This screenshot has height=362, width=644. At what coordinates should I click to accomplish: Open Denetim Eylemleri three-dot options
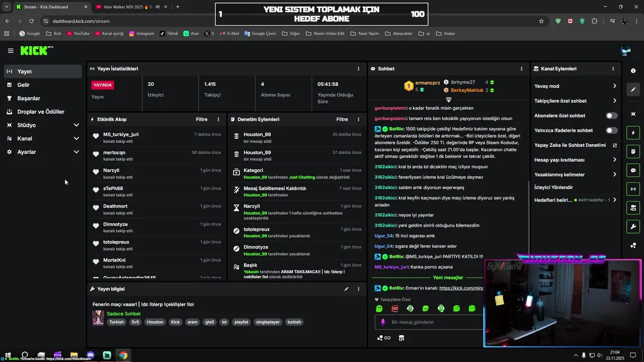pyautogui.click(x=359, y=120)
